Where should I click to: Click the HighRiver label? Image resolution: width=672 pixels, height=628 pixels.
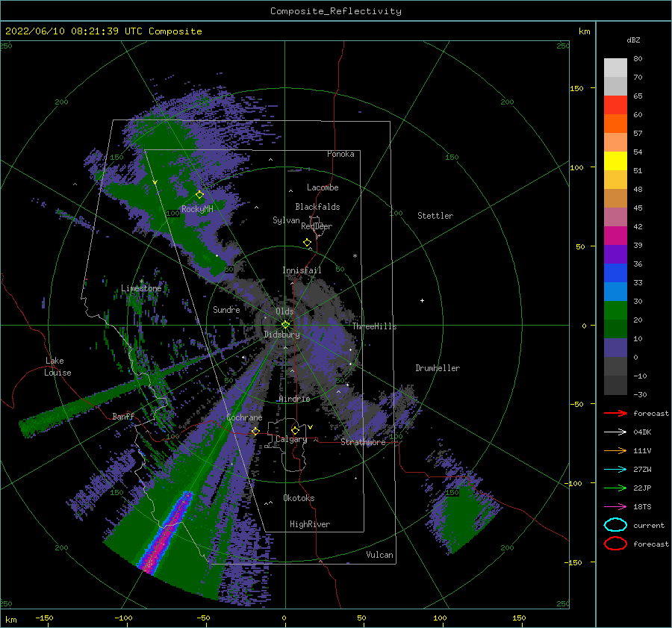pyautogui.click(x=310, y=524)
